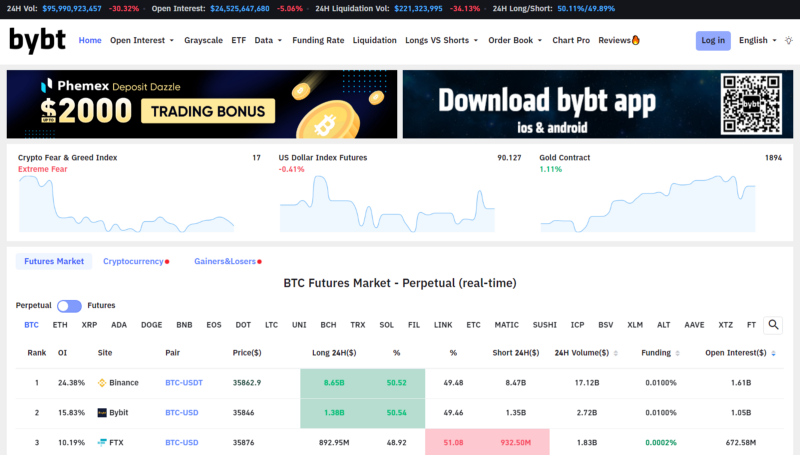Viewport: 800px width, 455px height.
Task: Open the FTX BTC-USD pair link
Action: coord(182,443)
